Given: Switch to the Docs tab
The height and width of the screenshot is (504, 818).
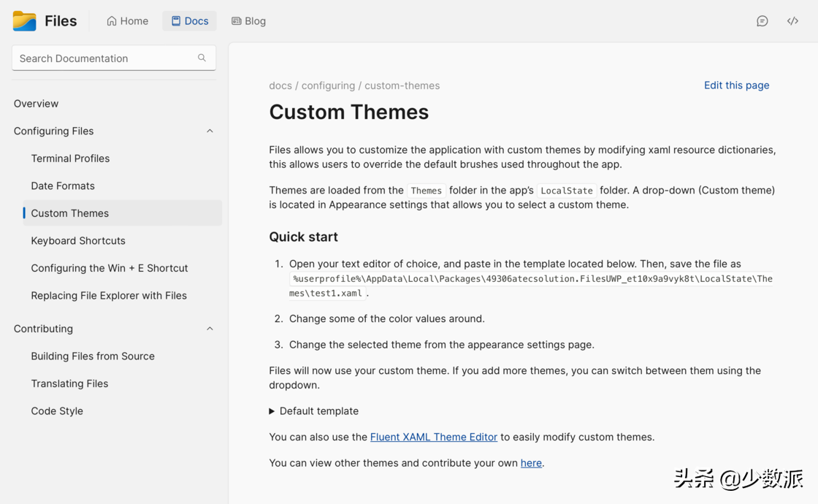Looking at the screenshot, I should click(189, 21).
